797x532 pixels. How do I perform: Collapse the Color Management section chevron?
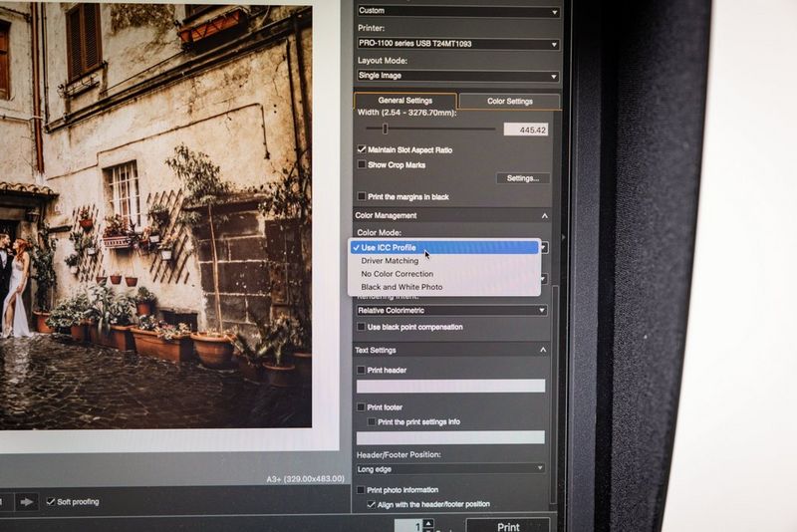(x=545, y=215)
